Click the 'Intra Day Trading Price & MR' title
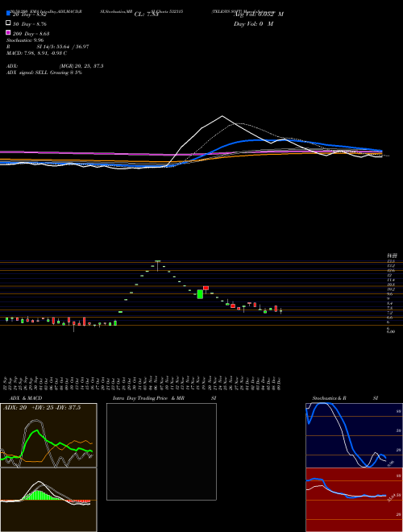 (149, 398)
